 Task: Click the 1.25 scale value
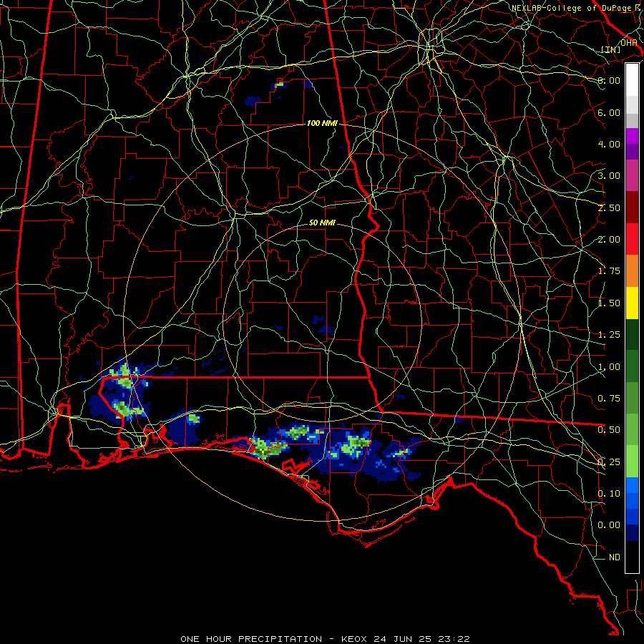[609, 335]
